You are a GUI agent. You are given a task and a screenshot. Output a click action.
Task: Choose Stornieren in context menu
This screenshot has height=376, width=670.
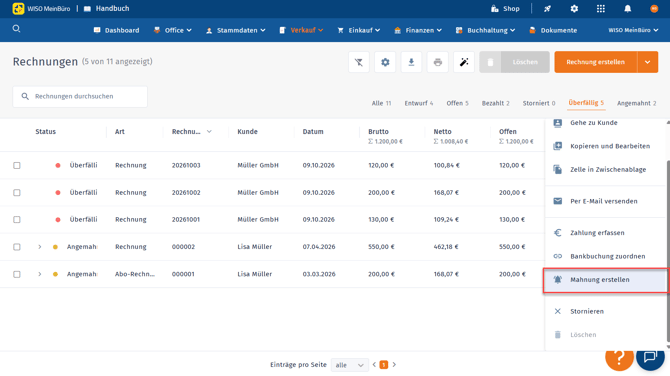pyautogui.click(x=605, y=311)
